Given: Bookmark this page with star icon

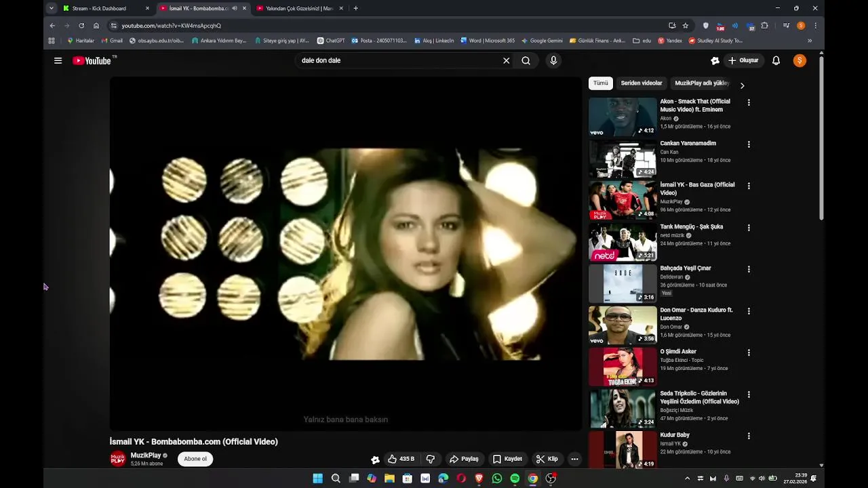Looking at the screenshot, I should tap(686, 26).
